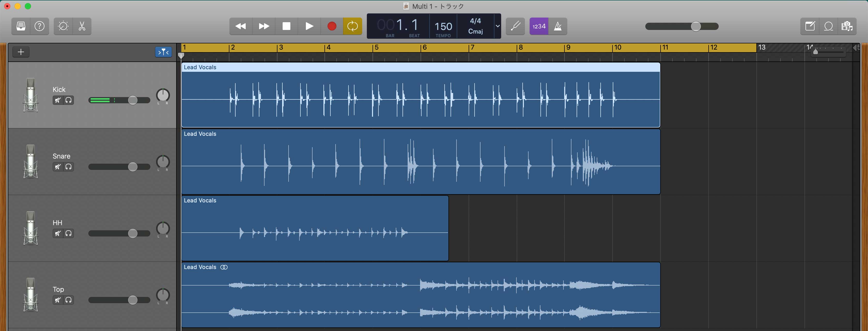Click the Snare track pan knob
Screen dimensions: 868x331
coord(163,162)
